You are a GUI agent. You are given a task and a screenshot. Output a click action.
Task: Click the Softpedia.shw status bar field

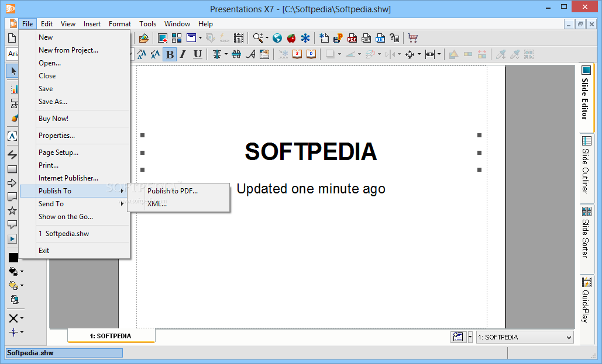click(64, 353)
